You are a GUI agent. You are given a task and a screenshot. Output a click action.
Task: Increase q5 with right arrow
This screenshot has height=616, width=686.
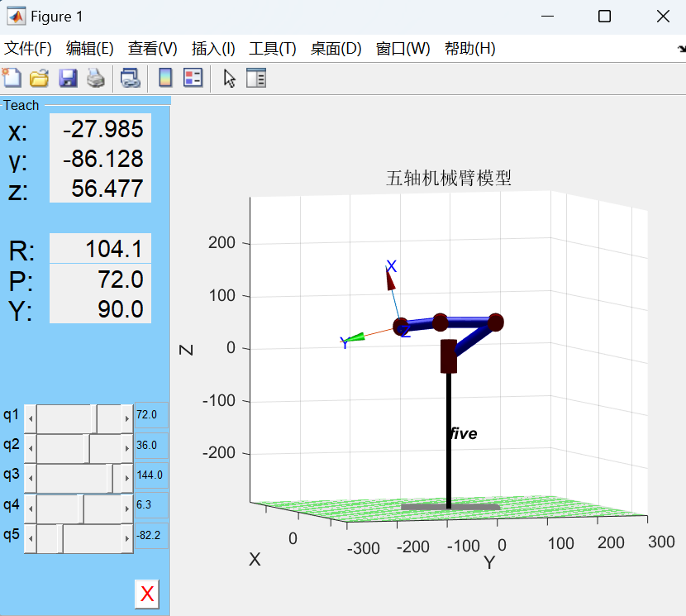(x=127, y=538)
